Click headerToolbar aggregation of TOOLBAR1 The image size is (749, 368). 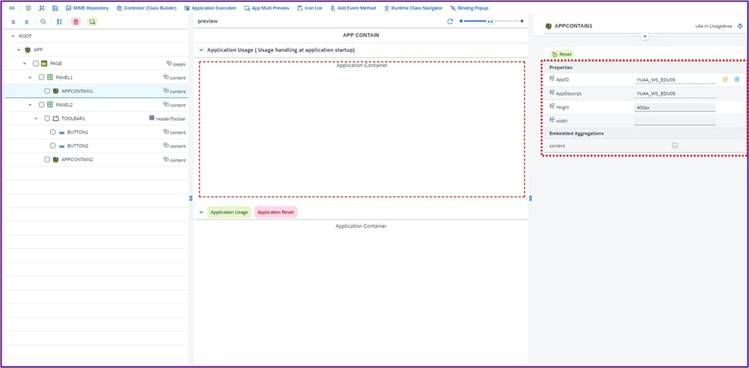pyautogui.click(x=167, y=119)
